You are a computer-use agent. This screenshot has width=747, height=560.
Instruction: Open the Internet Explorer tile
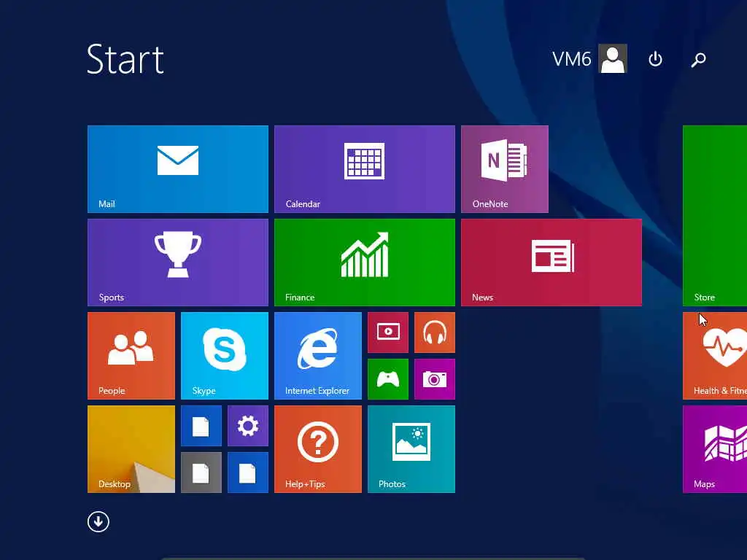click(318, 356)
